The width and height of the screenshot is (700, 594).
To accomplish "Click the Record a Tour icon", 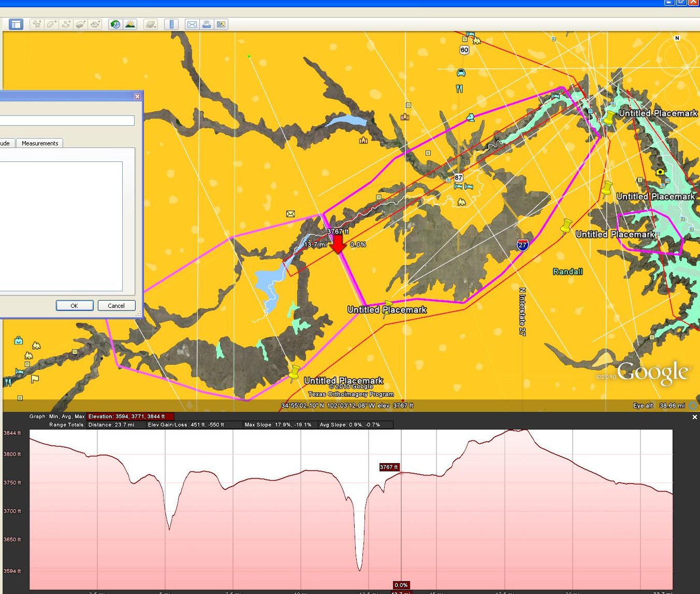I will (95, 24).
